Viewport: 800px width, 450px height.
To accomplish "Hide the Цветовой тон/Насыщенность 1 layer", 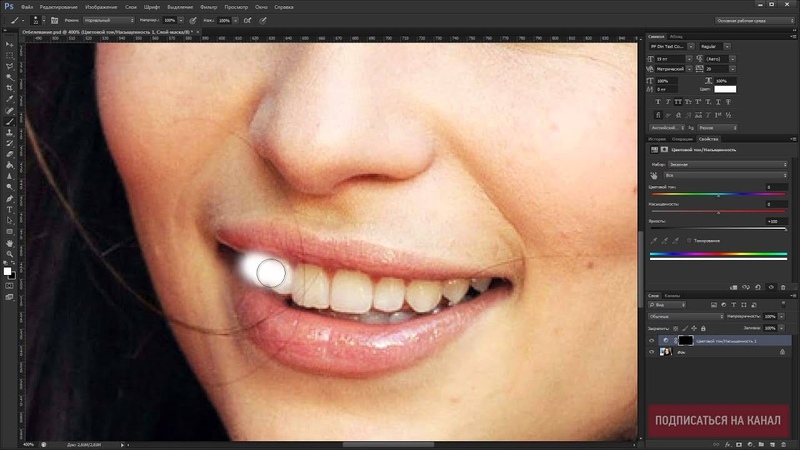I will pyautogui.click(x=652, y=340).
